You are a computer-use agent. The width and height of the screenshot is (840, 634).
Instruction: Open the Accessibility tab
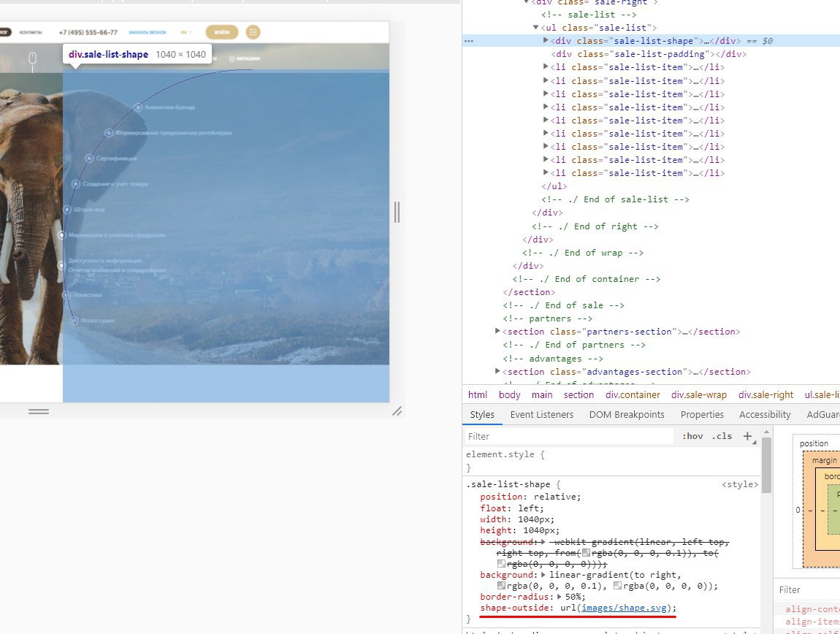coord(765,414)
